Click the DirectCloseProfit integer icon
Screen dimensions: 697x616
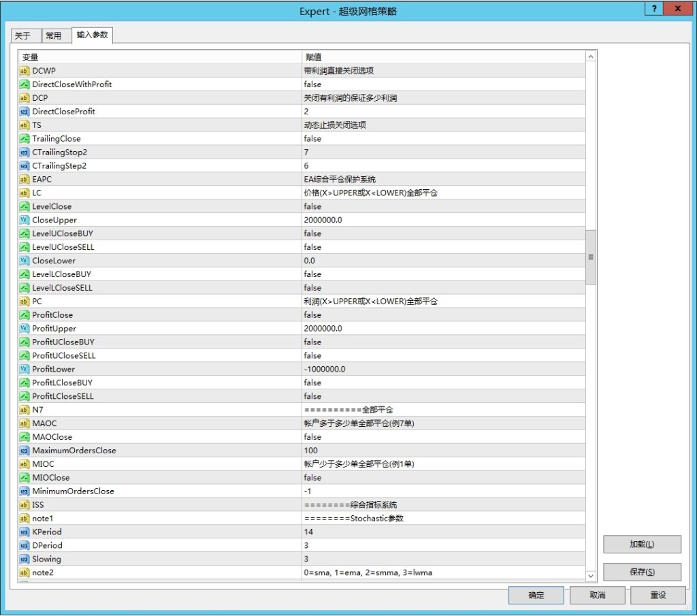point(25,112)
